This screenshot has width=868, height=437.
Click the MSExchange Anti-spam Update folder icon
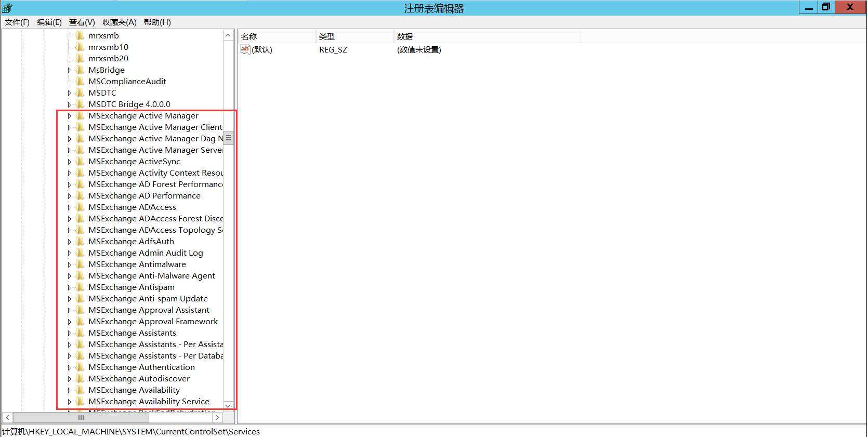[80, 298]
